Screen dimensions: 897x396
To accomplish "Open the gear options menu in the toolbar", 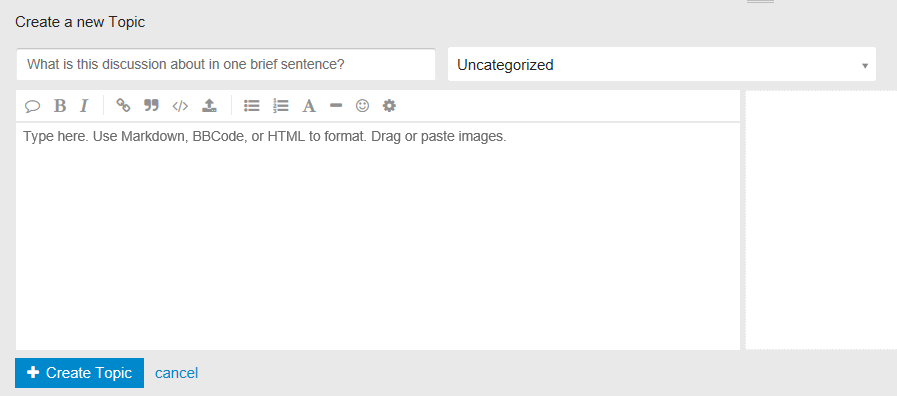I will [389, 105].
